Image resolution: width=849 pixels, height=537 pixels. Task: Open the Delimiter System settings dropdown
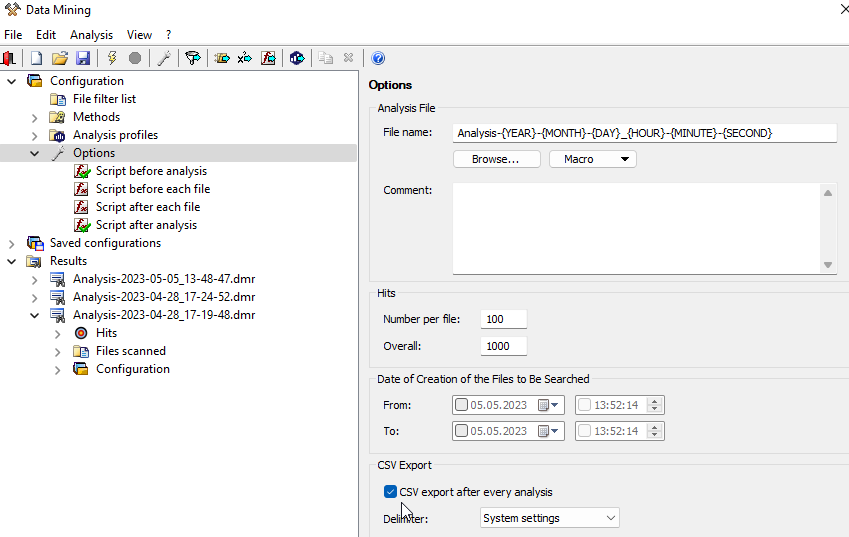point(550,518)
